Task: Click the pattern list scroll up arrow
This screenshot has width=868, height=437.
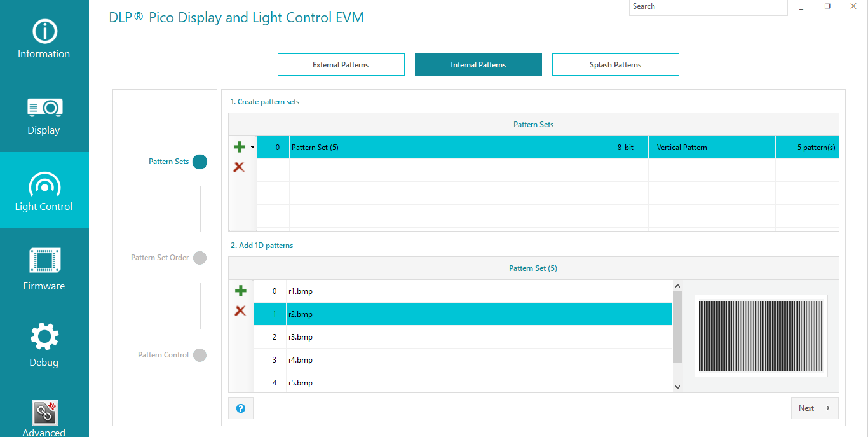Action: click(677, 286)
